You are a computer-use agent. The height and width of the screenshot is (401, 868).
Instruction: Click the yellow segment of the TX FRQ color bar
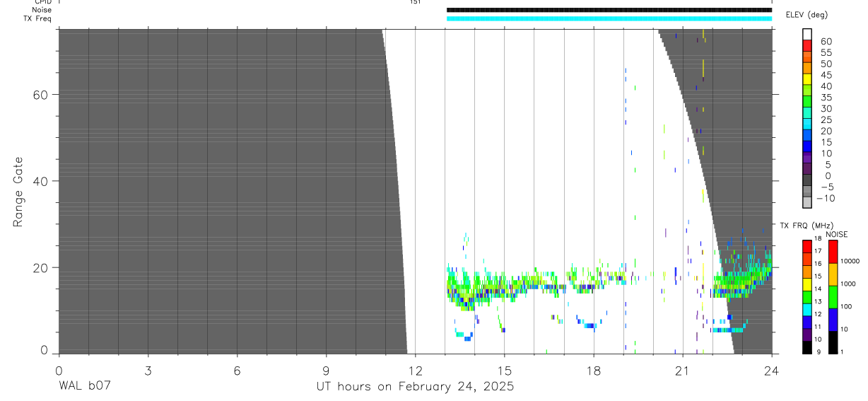pos(807,284)
